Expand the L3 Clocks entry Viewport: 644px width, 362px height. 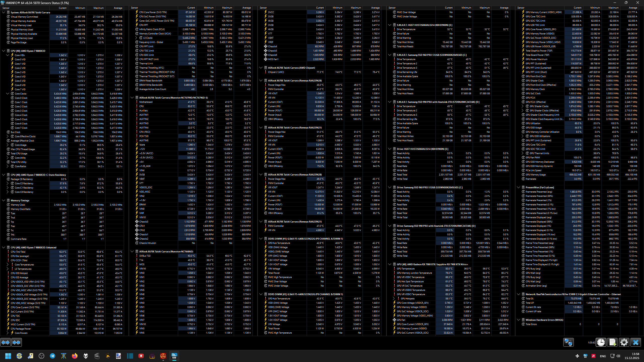[x=136, y=38]
